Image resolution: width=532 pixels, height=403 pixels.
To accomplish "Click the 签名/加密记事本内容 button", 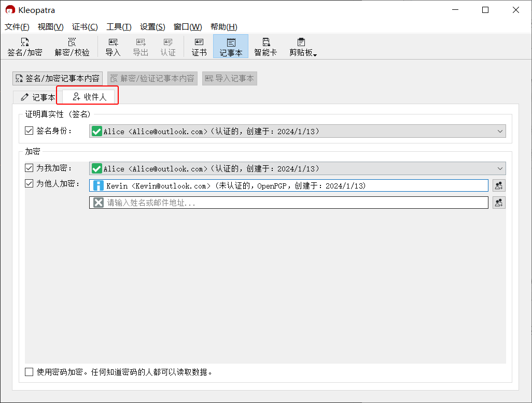I will 58,78.
